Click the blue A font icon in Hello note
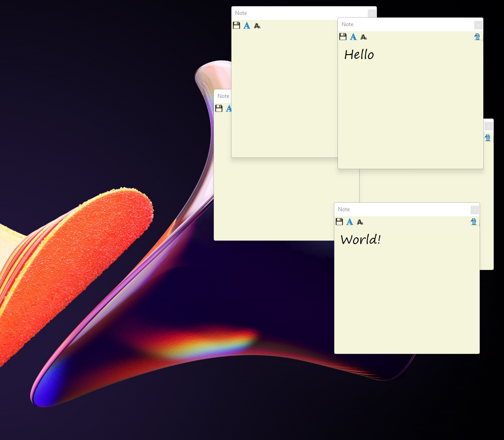This screenshot has width=504, height=440. pos(353,37)
